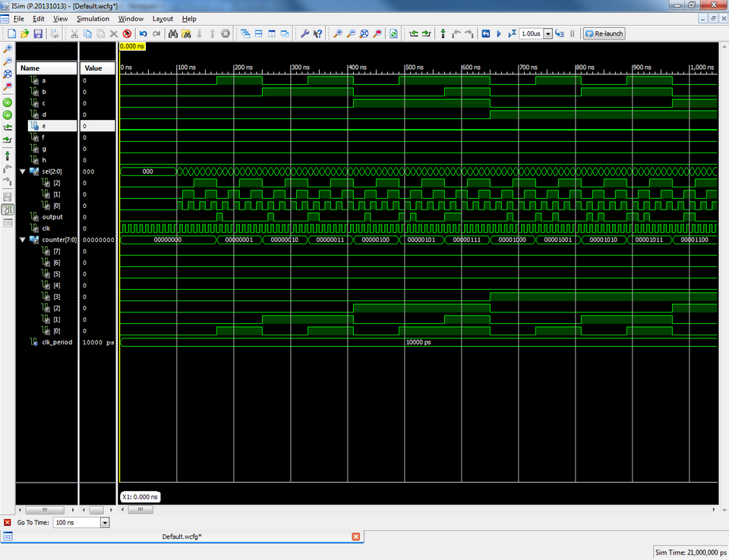Click Zoom to Full View in left sidebar
The height and width of the screenshot is (560, 729).
(8, 74)
